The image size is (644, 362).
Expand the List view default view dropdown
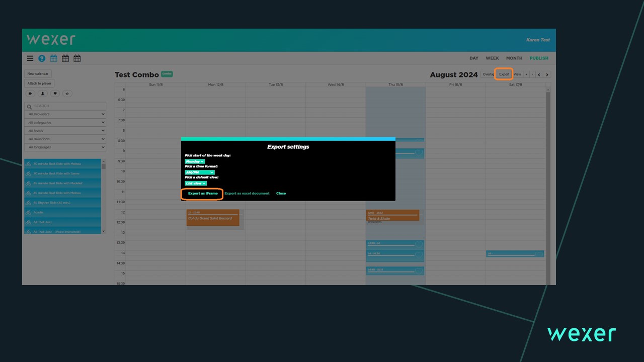pos(196,184)
